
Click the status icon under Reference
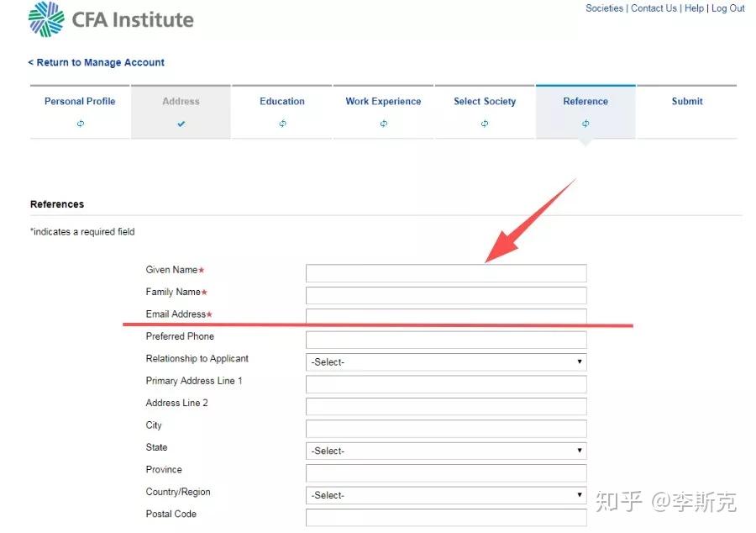(x=585, y=124)
